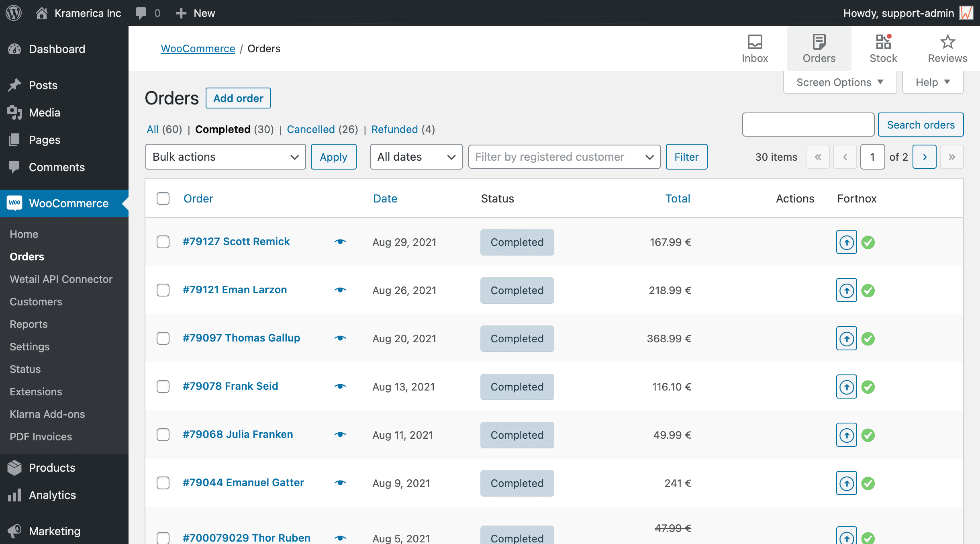Click the Wetail logo in the top right

point(967,13)
